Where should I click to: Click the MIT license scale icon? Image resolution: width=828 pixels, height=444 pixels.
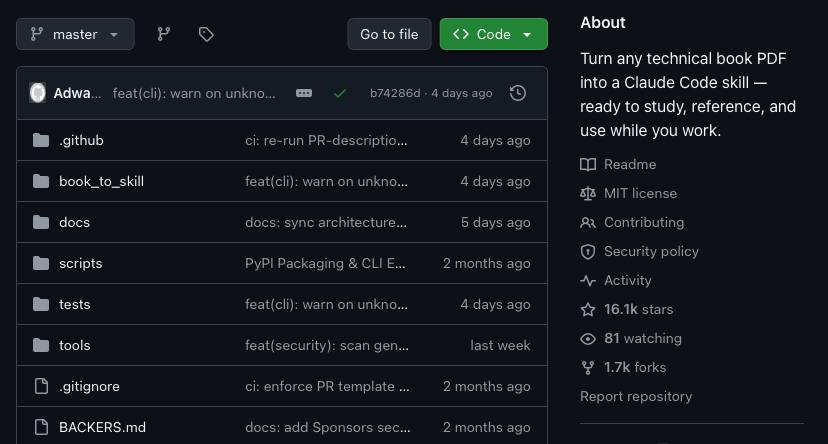click(x=588, y=194)
